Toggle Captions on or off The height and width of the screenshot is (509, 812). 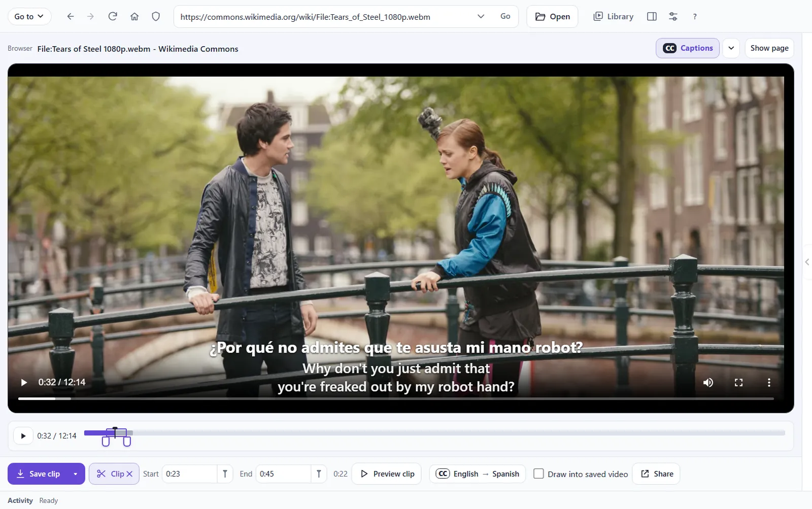coord(688,48)
